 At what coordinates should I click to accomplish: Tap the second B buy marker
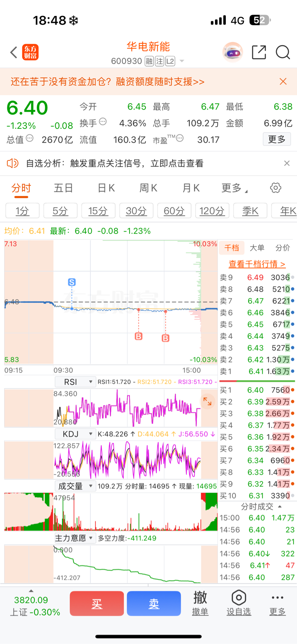coord(166,338)
